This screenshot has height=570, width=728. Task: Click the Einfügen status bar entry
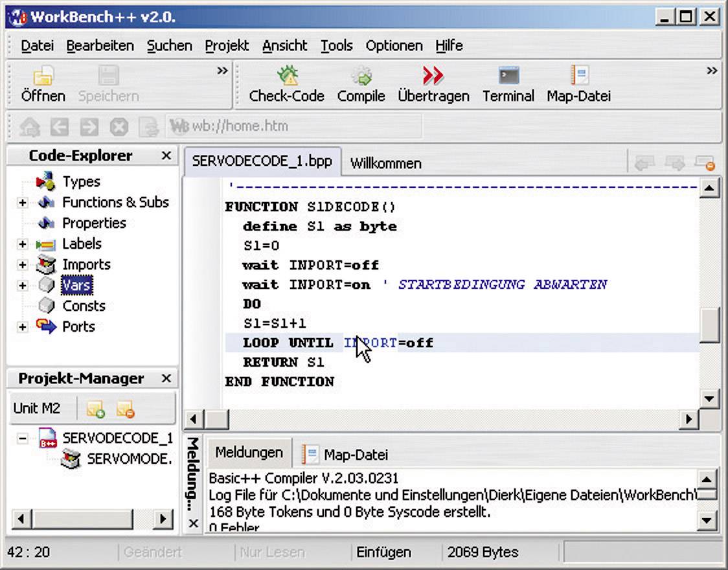384,553
